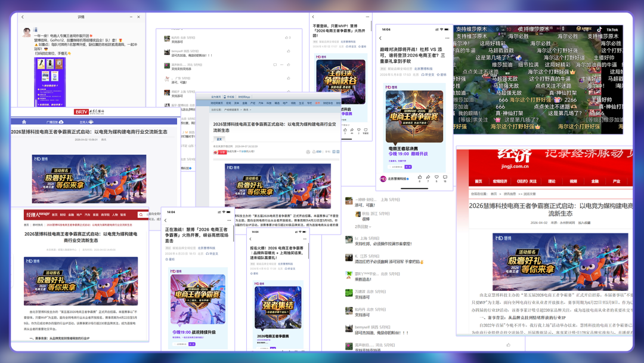The height and width of the screenshot is (363, 644).
Task: Open 金融 on the 经济 site red nav
Action: coord(595,181)
